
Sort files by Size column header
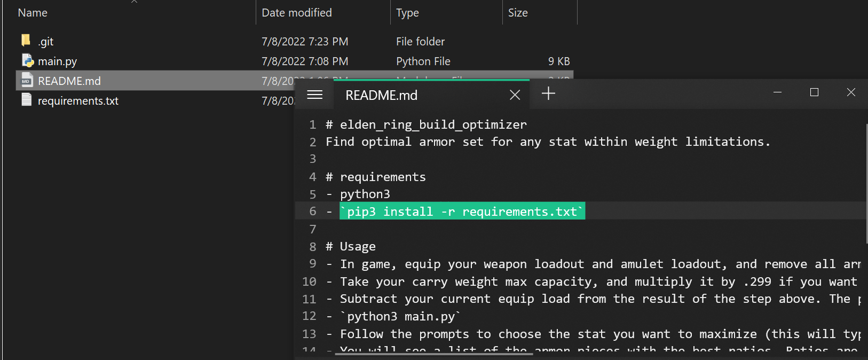coord(518,13)
